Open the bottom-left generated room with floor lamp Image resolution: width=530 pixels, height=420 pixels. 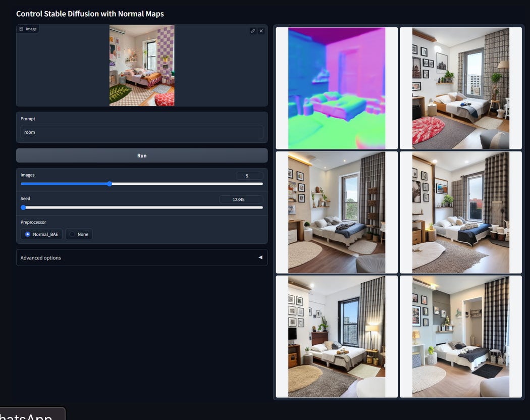pyautogui.click(x=337, y=337)
